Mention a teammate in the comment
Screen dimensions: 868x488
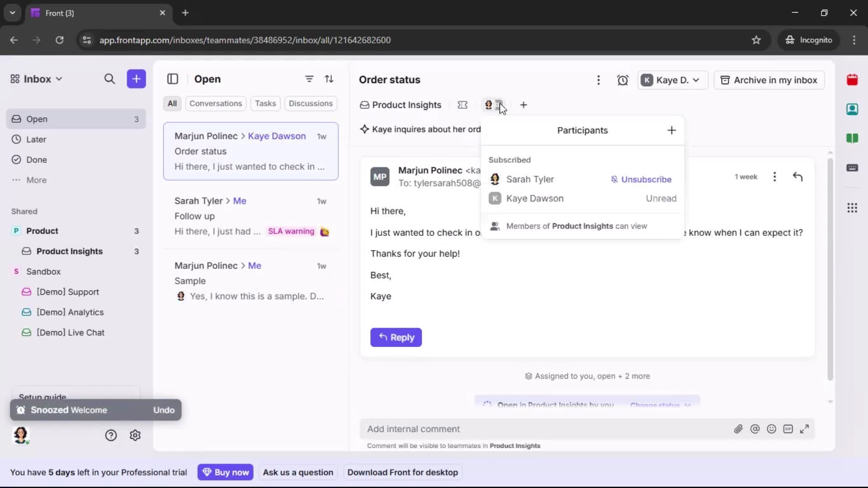(x=755, y=429)
